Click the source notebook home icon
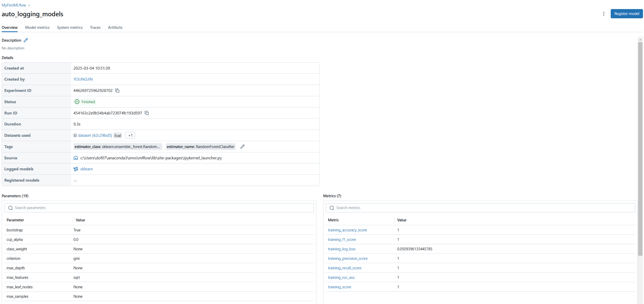The image size is (644, 304). tap(76, 158)
